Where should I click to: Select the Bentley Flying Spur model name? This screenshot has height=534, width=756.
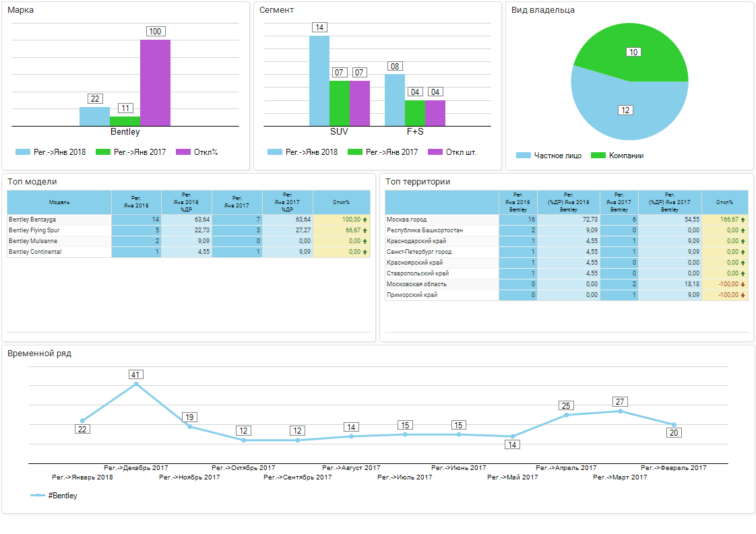pyautogui.click(x=34, y=230)
